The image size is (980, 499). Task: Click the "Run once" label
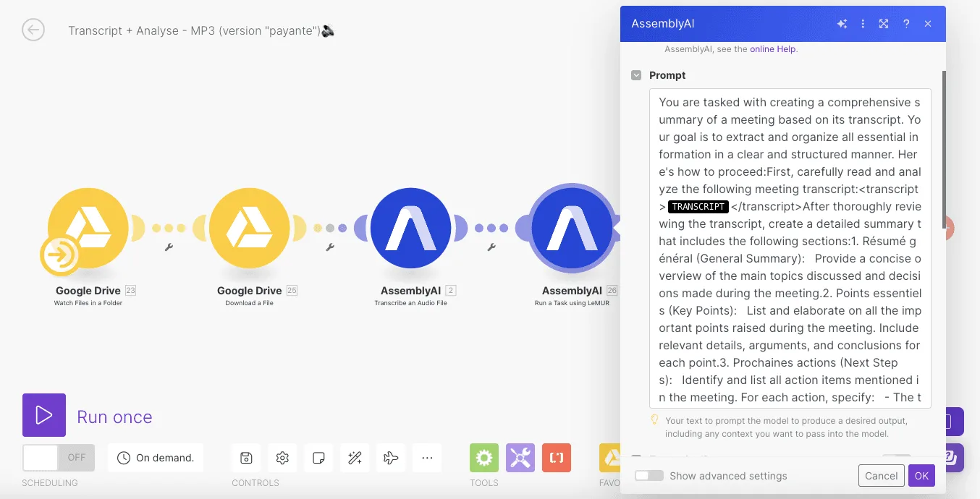[114, 417]
